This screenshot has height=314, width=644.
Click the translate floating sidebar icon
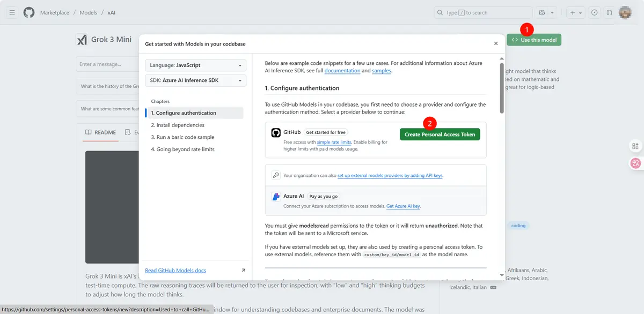[636, 163]
